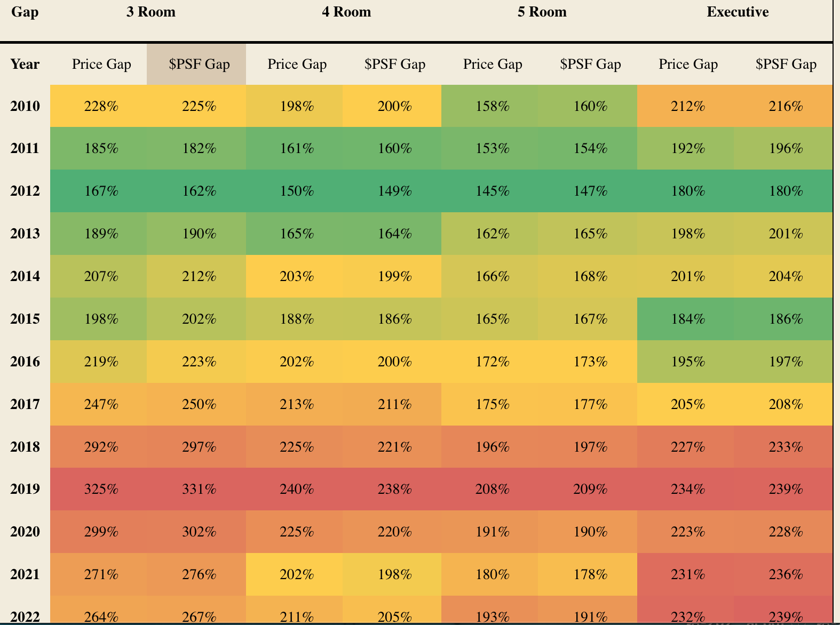Click the 331% cell in 2019 row
The width and height of the screenshot is (840, 625).
click(199, 489)
